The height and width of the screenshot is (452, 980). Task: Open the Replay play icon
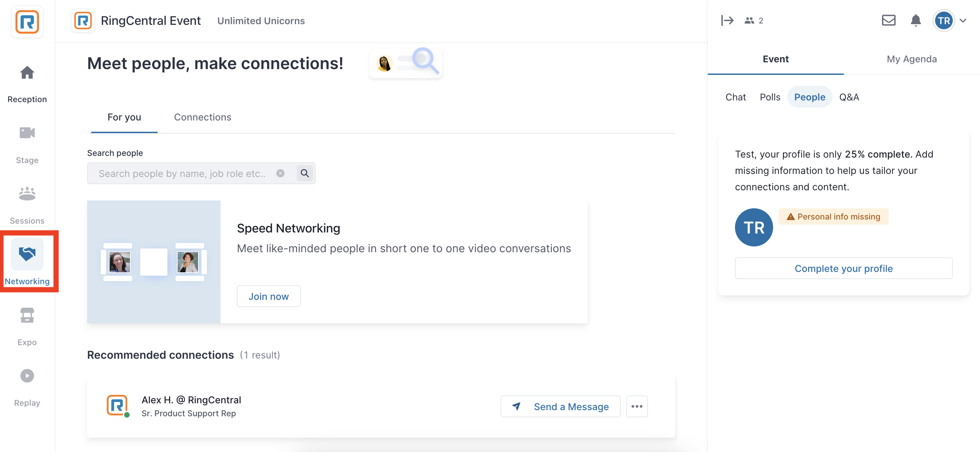(27, 376)
